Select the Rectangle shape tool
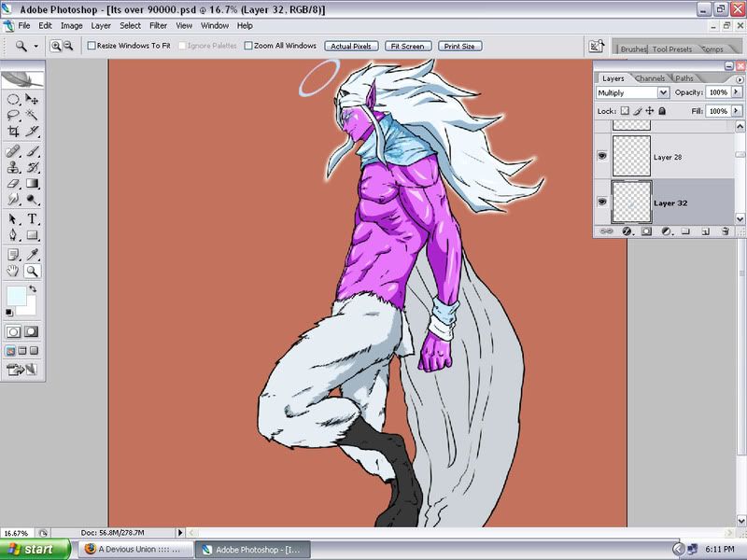Screen dimensions: 747x560 (32, 235)
